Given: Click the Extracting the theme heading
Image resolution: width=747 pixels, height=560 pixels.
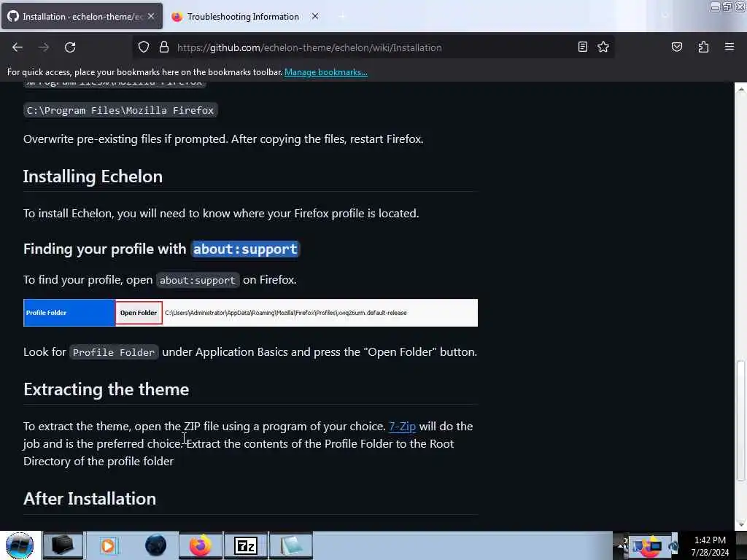Looking at the screenshot, I should [x=107, y=389].
